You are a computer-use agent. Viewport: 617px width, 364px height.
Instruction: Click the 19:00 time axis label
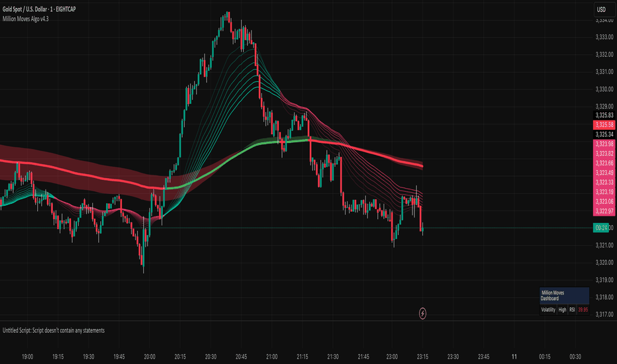pos(28,357)
